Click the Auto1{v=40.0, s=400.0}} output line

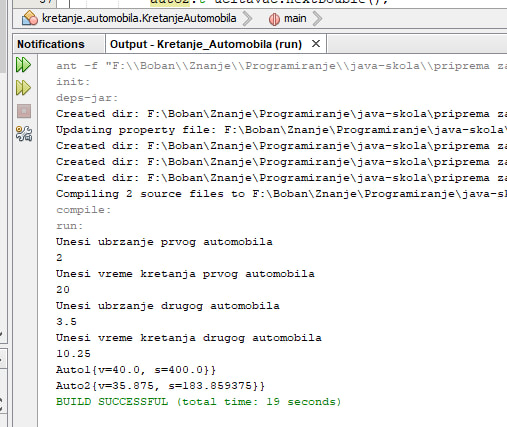[x=136, y=370]
